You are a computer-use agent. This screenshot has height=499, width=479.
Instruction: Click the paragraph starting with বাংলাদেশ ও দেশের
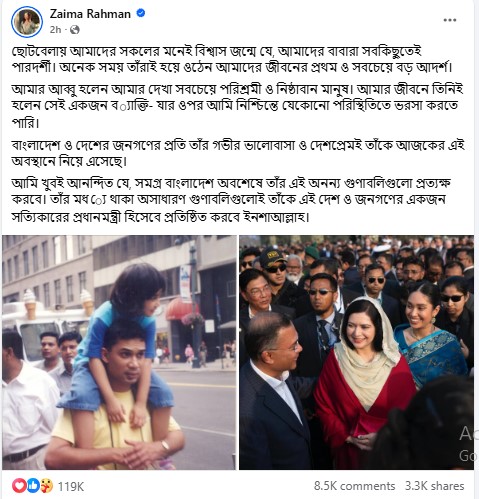coord(238,153)
